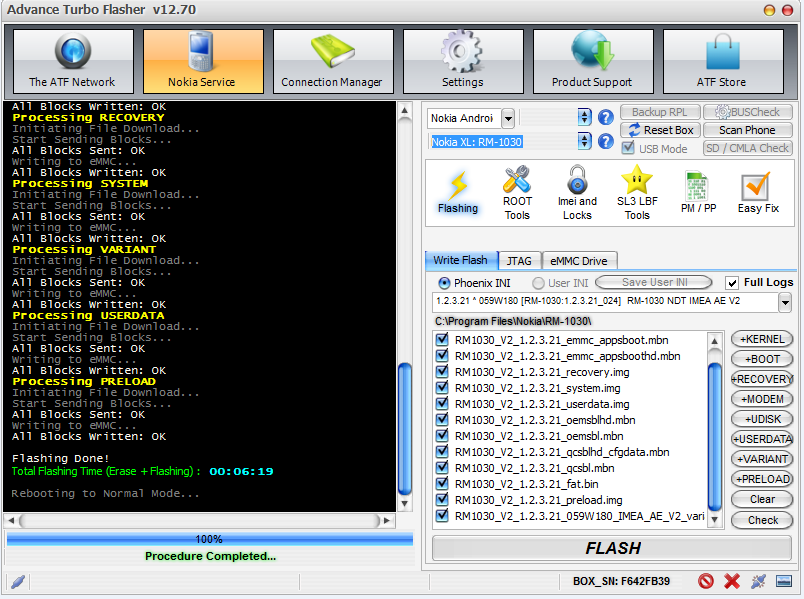
Task: Open the Settings gear section
Action: pos(463,61)
